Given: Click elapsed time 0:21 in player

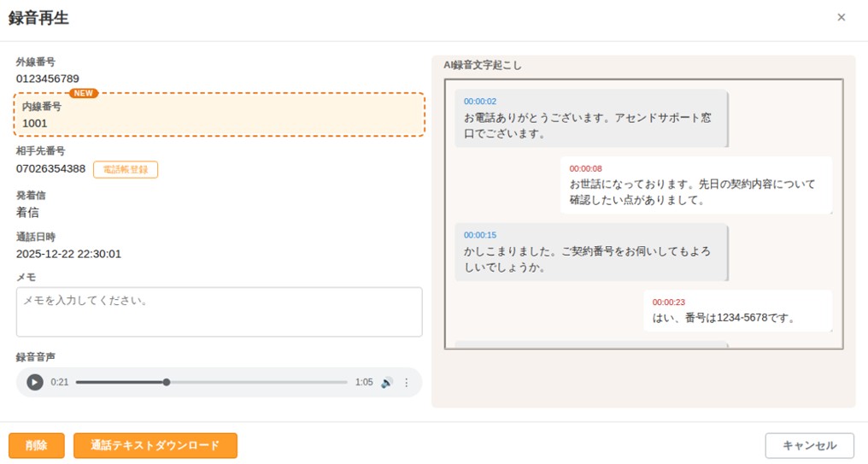Looking at the screenshot, I should click(x=60, y=382).
